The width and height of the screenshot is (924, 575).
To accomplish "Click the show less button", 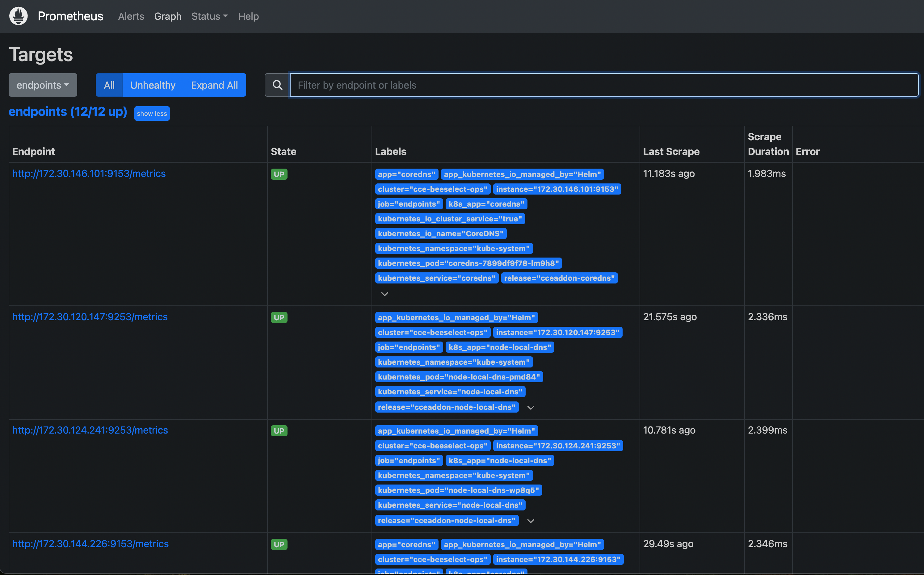I will (152, 113).
